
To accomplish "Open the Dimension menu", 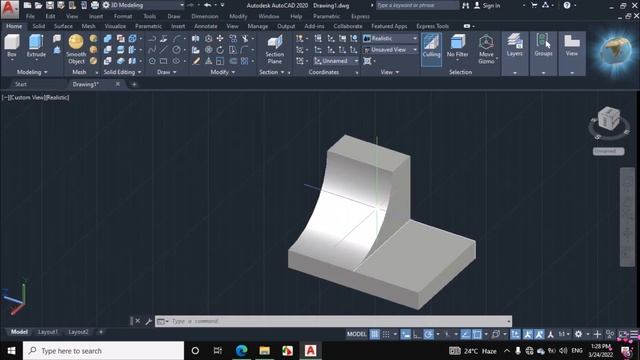I will tap(205, 16).
